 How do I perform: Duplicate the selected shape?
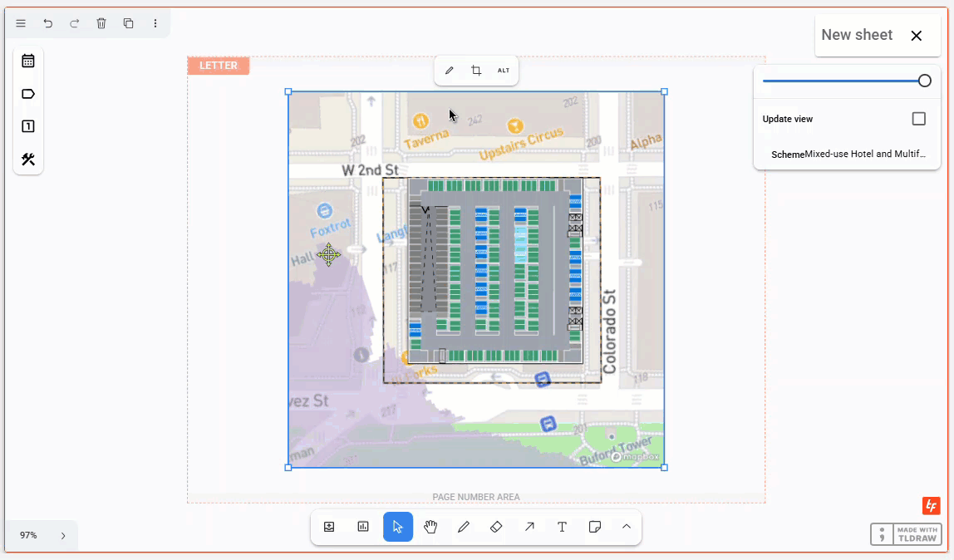[x=128, y=23]
